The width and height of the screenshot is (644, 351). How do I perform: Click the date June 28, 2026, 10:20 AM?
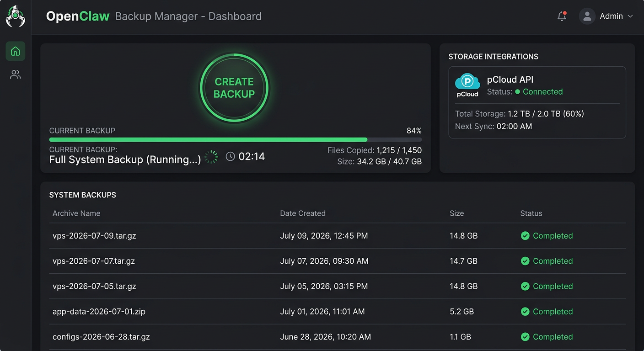pyautogui.click(x=325, y=337)
